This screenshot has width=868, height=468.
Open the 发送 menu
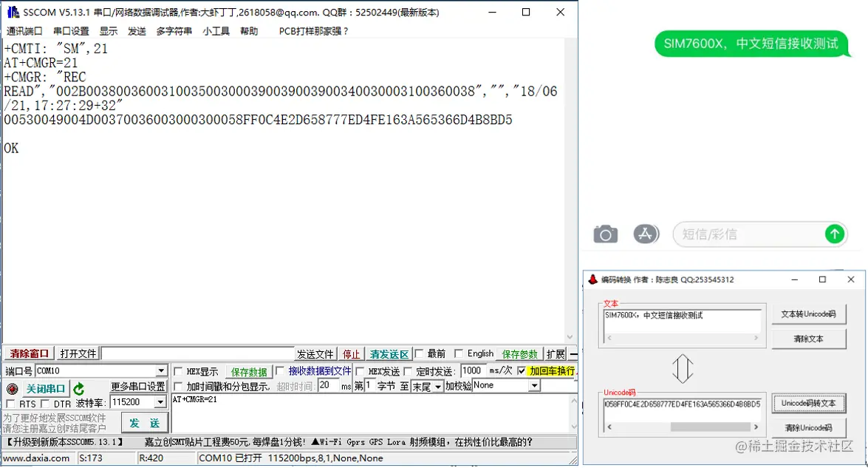pos(137,31)
